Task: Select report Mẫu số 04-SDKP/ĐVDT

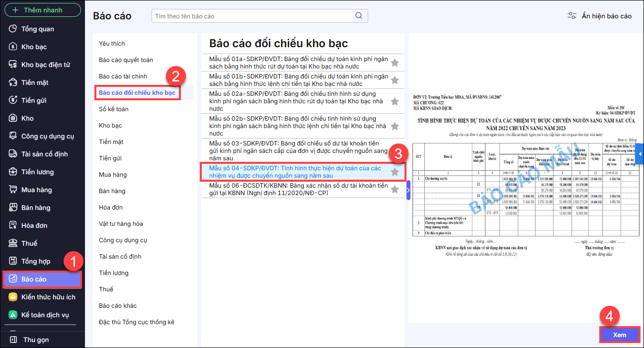Action: click(303, 172)
